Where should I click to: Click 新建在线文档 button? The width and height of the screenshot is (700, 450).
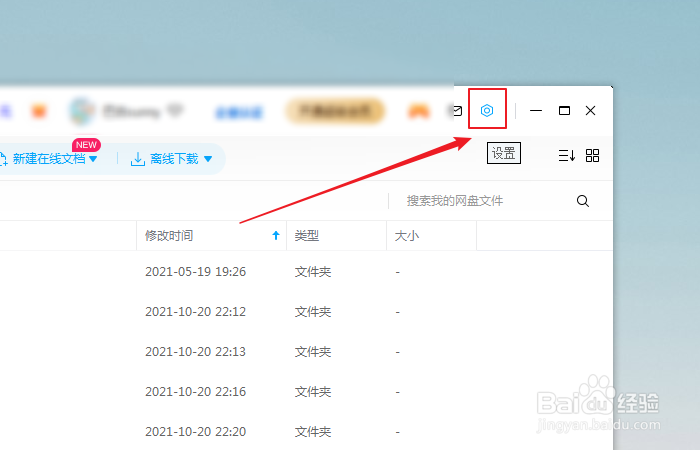point(49,158)
